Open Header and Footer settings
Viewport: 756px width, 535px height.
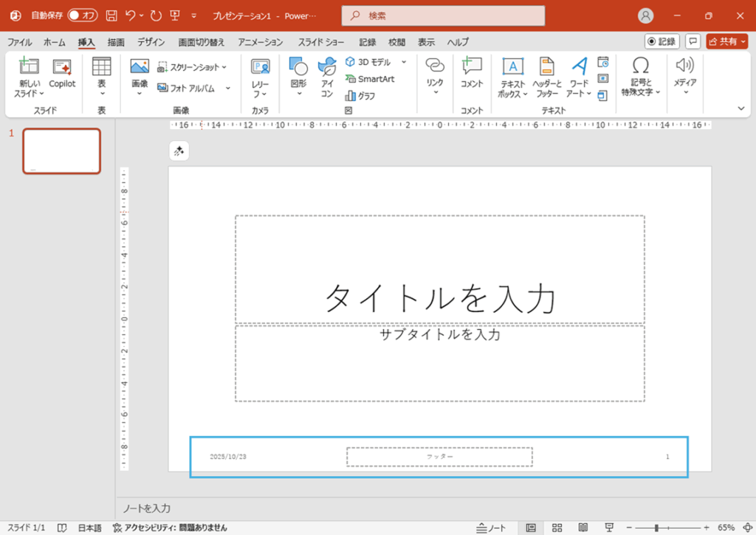click(547, 77)
